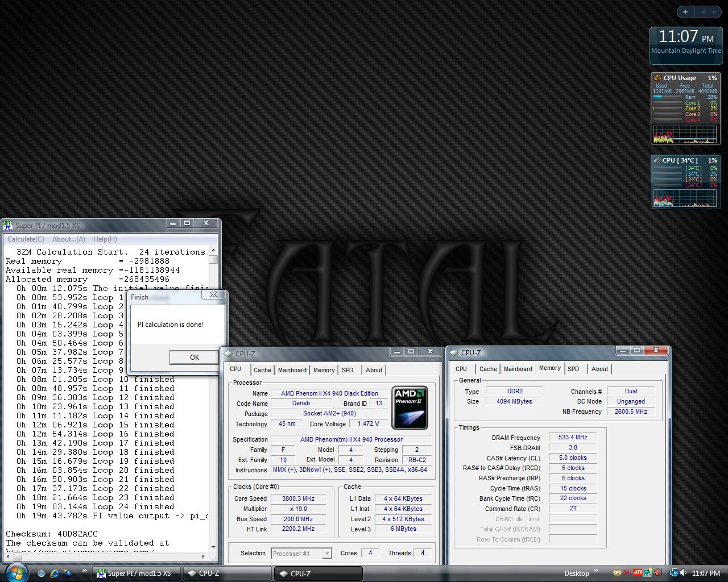Open Memory tab in left CPU-Z window

pyautogui.click(x=324, y=370)
